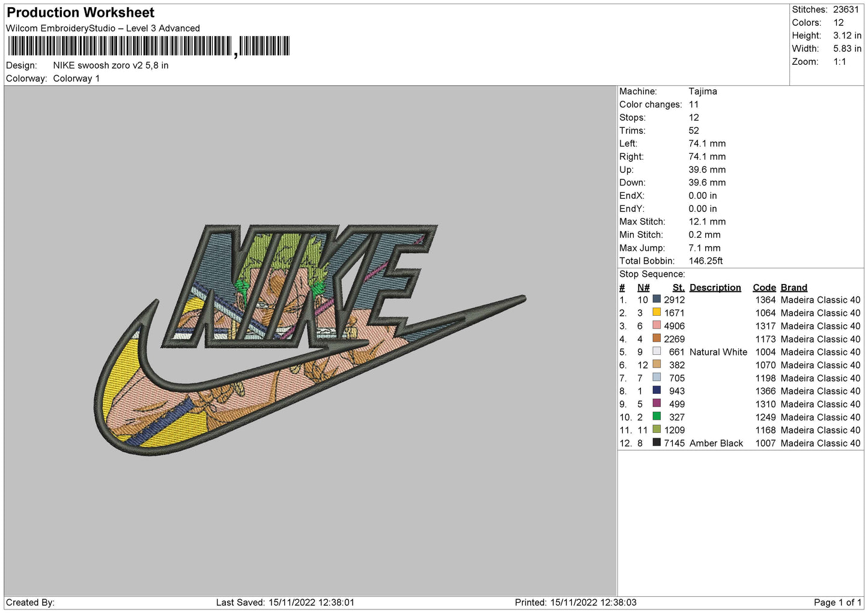Select the olive green swatch for code 1168
This screenshot has height=613, width=868.
click(x=657, y=429)
